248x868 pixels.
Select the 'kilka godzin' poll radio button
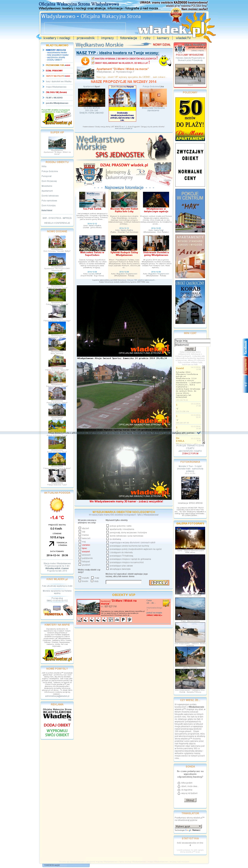click(x=179, y=783)
